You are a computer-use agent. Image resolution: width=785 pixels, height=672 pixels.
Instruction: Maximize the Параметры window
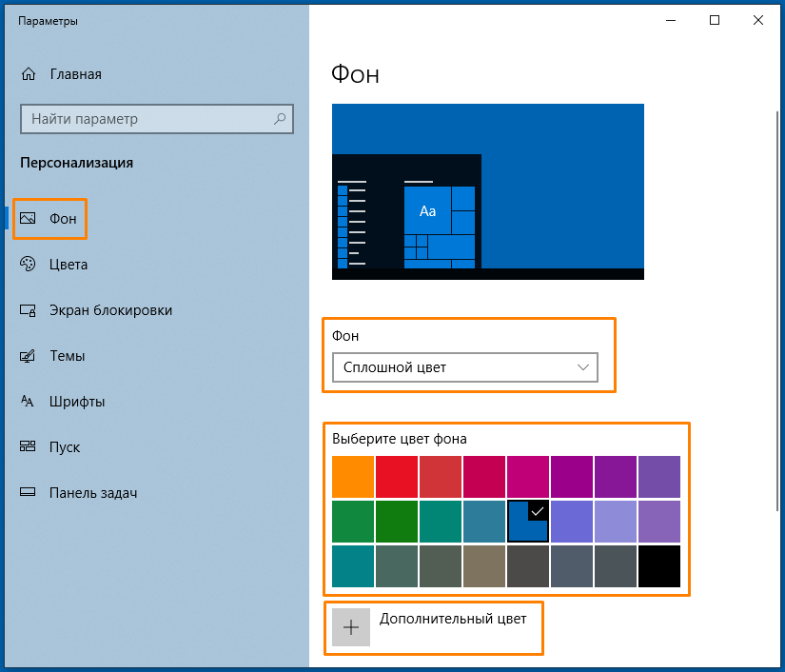click(715, 20)
